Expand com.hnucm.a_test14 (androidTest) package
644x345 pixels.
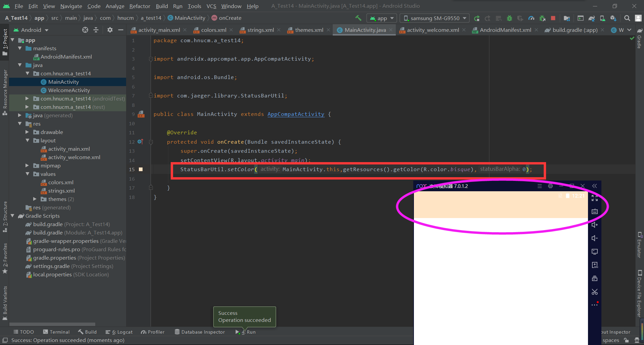coord(27,98)
